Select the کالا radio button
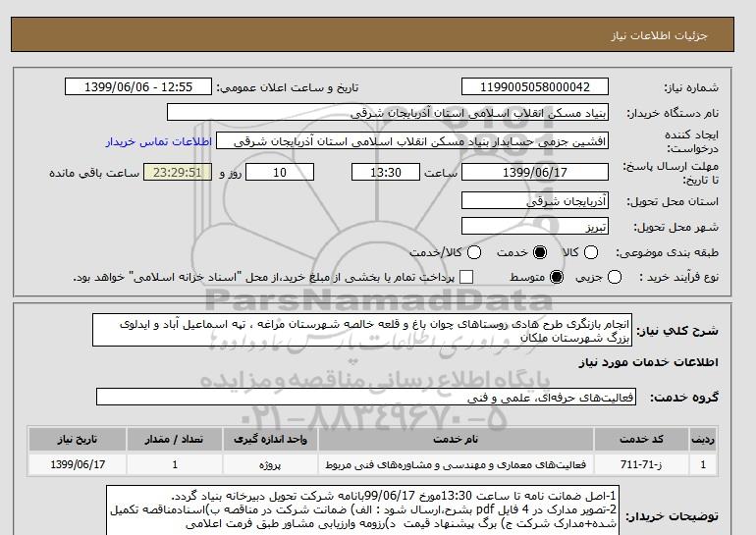756x535 pixels. click(591, 252)
